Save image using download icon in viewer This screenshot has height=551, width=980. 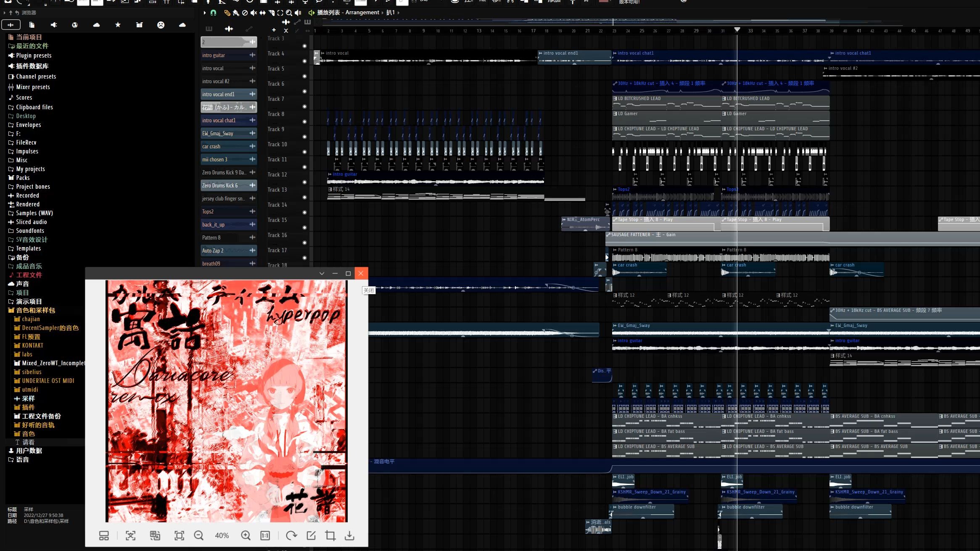click(x=349, y=535)
